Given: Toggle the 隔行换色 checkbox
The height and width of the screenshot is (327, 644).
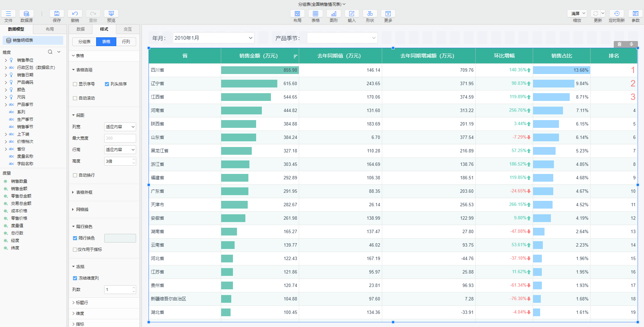Looking at the screenshot, I should click(75, 238).
